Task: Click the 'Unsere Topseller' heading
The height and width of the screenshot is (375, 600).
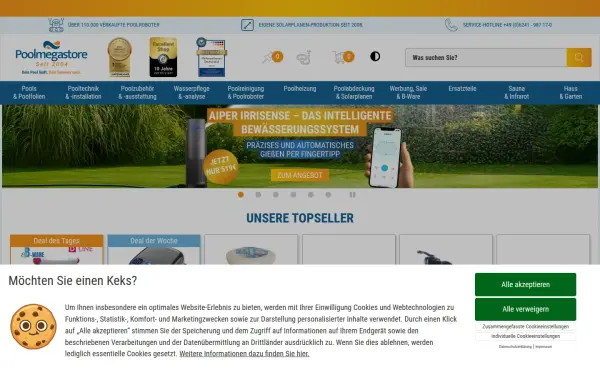Action: tap(300, 218)
